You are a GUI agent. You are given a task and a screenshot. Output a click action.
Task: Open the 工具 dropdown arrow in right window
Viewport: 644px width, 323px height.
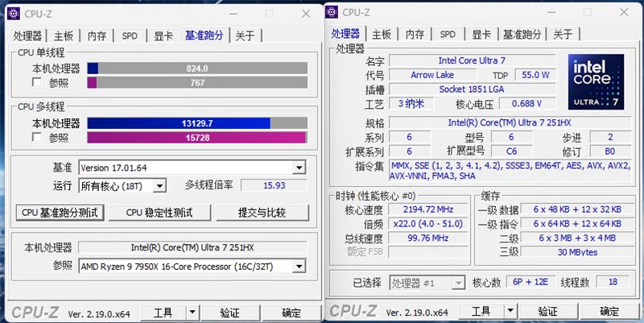[x=510, y=311]
